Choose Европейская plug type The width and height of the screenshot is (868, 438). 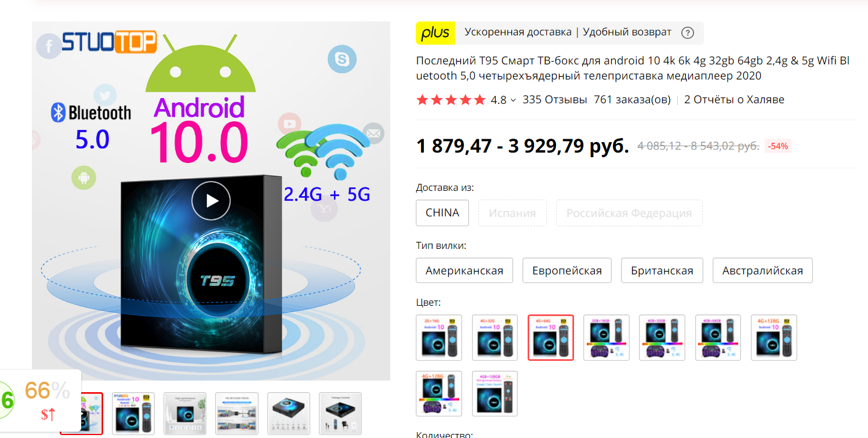tap(567, 270)
